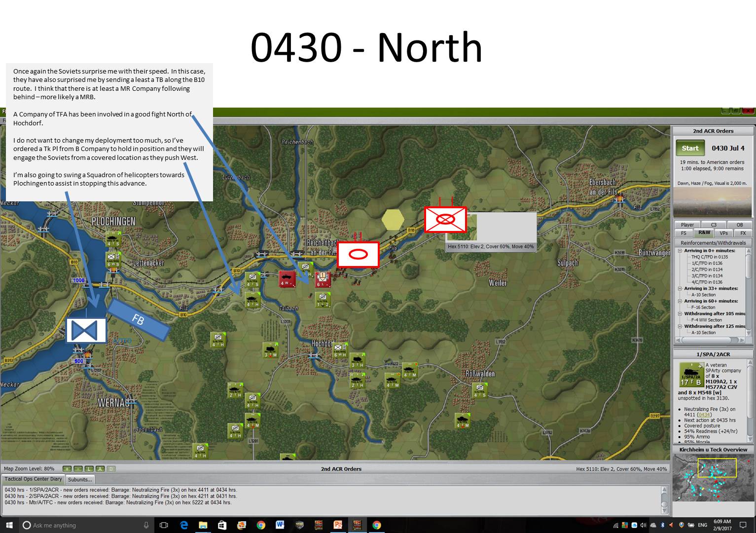Image resolution: width=756 pixels, height=533 pixels.
Task: Click the ENG language indicator
Action: click(x=702, y=525)
